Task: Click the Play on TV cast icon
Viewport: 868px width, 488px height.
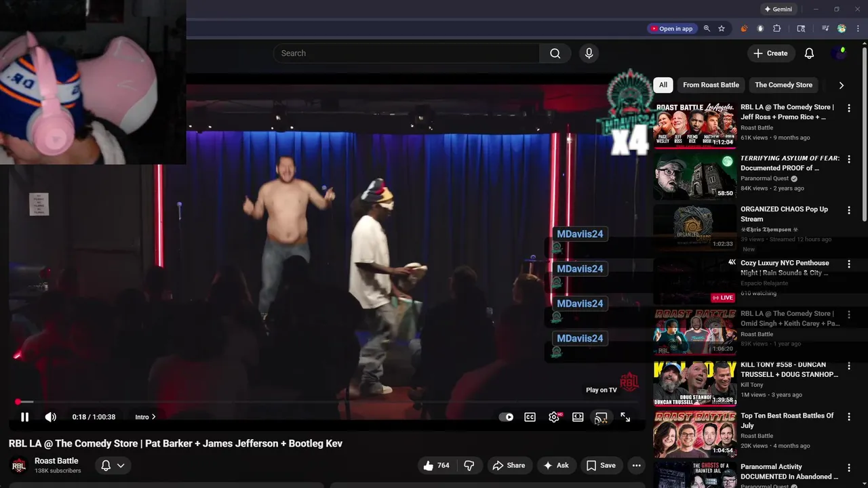Action: (x=601, y=417)
